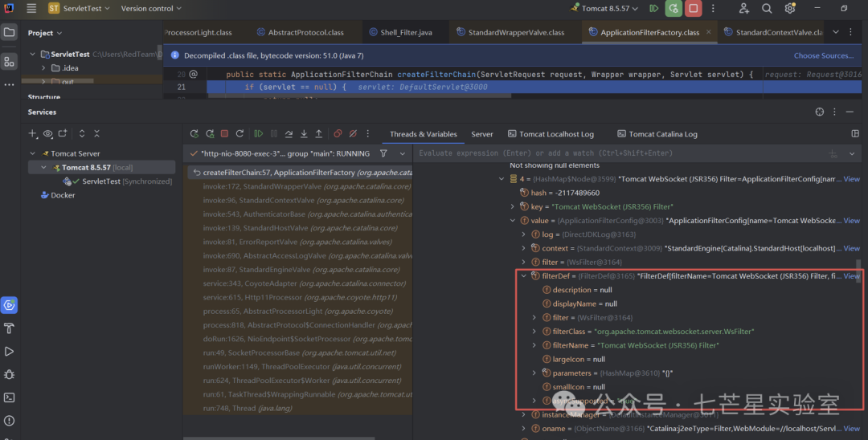Open Tomcat Catalina Log tab
The image size is (868, 440).
pos(657,134)
